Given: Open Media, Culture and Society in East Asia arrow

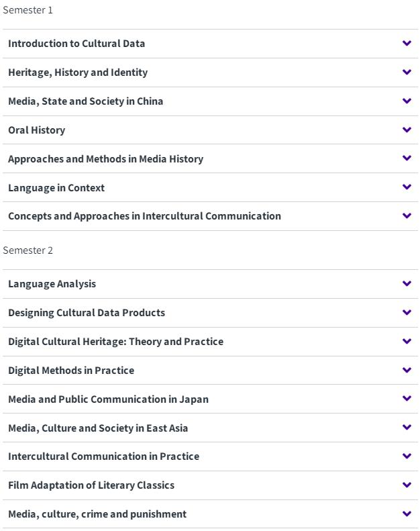Looking at the screenshot, I should click(x=407, y=427).
